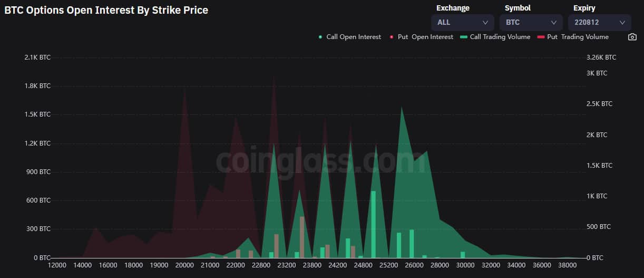Download chart image via camera icon

point(632,37)
